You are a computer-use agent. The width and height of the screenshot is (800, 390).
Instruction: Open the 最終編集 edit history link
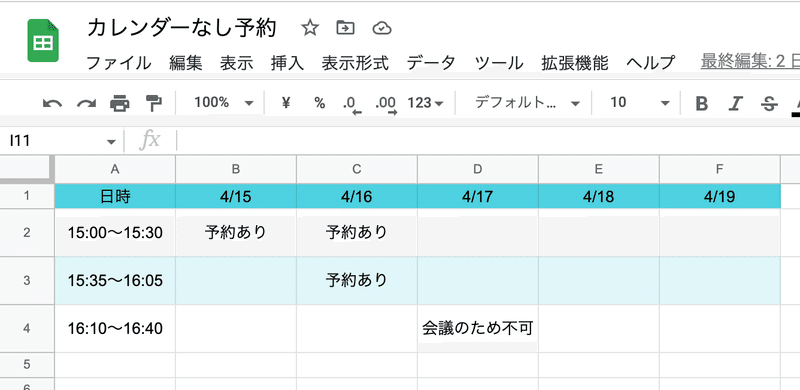point(750,62)
